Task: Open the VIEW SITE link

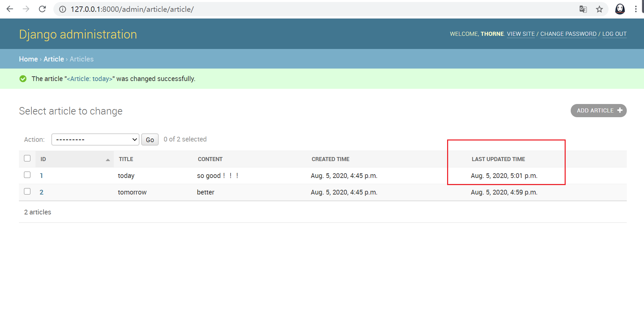Action: click(521, 34)
